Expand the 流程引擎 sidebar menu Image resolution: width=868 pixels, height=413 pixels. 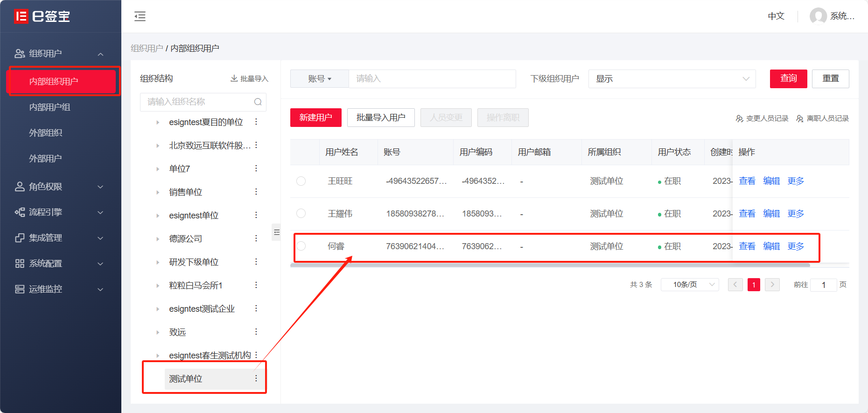click(x=59, y=212)
